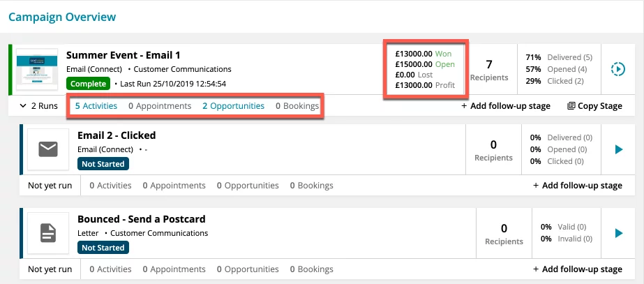This screenshot has height=284, width=644.
Task: Click Not Started badge on Email 2 - Clicked
Action: (103, 164)
